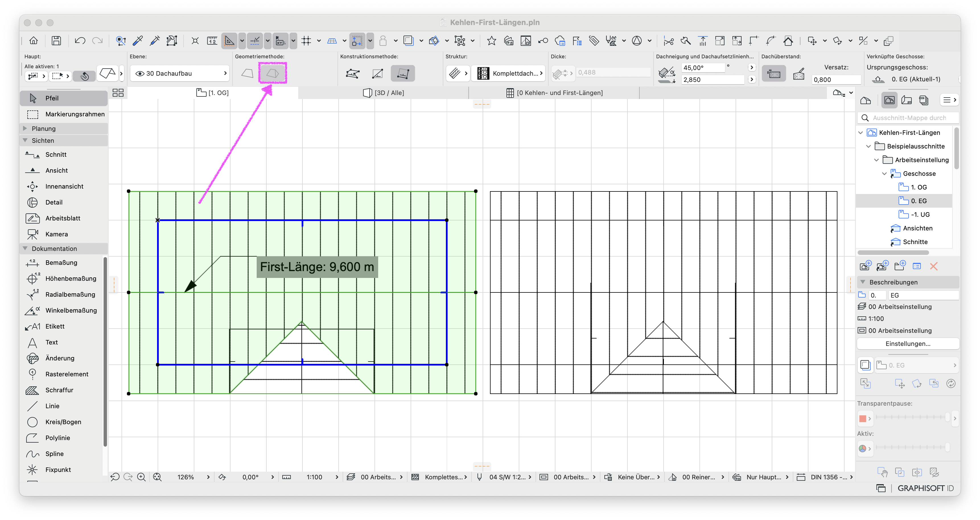Click the Favorites star icon
This screenshot has height=520, width=980.
491,41
